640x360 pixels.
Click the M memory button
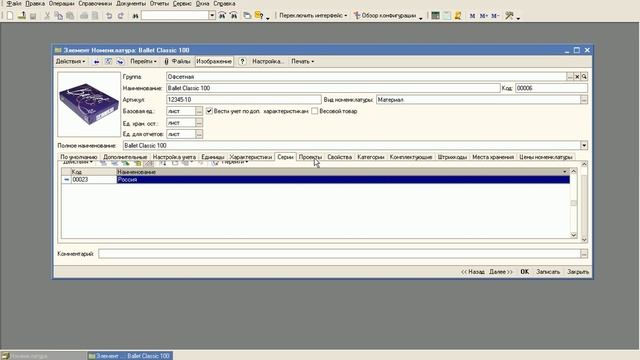(472, 16)
